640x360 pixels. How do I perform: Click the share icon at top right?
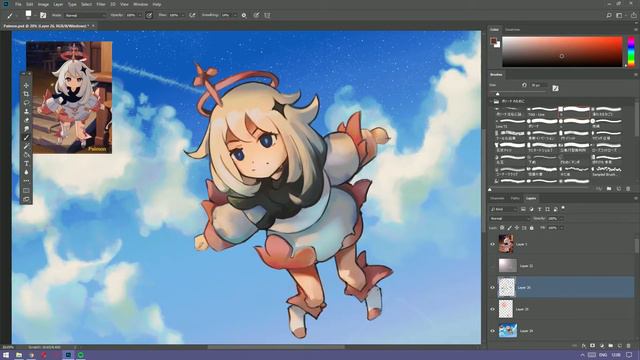pos(633,15)
